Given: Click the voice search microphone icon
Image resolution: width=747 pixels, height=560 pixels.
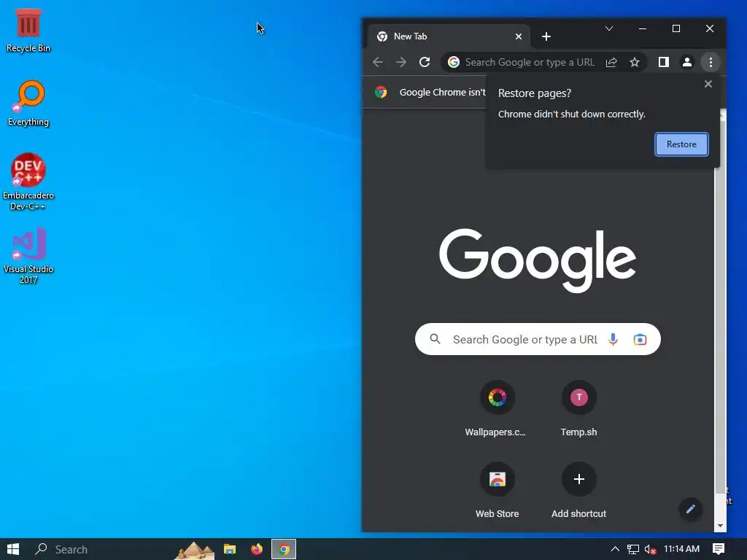Looking at the screenshot, I should 613,339.
